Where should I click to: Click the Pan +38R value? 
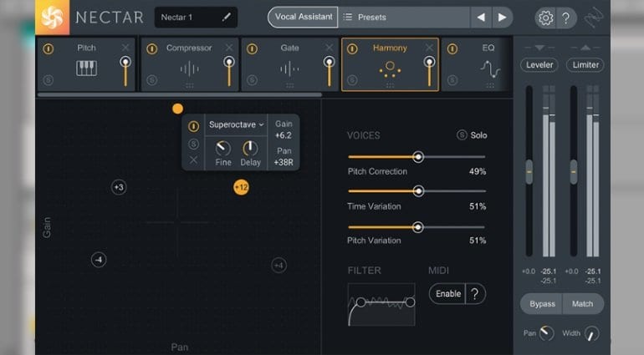coord(284,163)
